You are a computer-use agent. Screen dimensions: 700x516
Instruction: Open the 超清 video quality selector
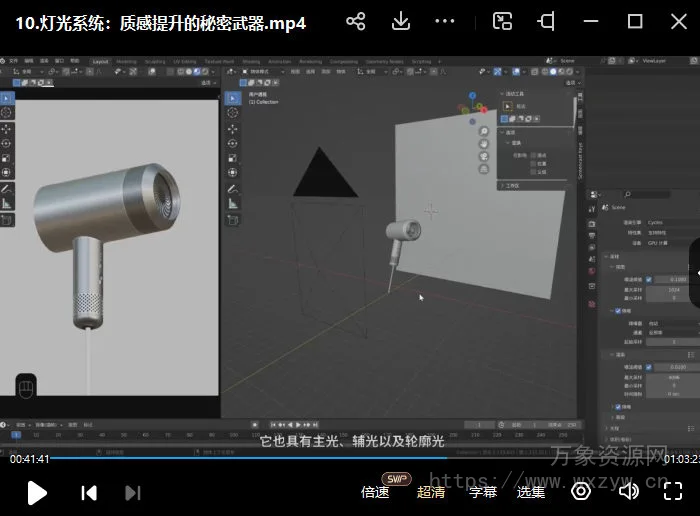click(431, 491)
